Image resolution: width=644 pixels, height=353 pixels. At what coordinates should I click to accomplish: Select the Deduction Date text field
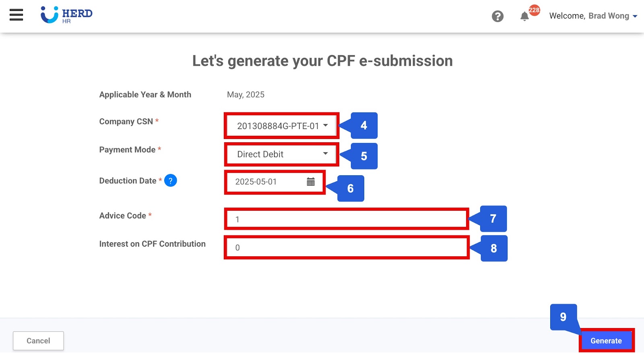262,182
